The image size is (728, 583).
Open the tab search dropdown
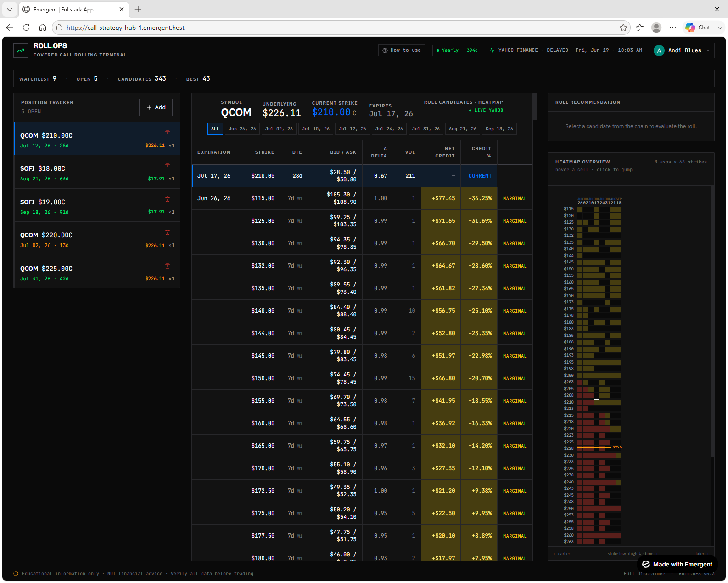click(x=9, y=9)
